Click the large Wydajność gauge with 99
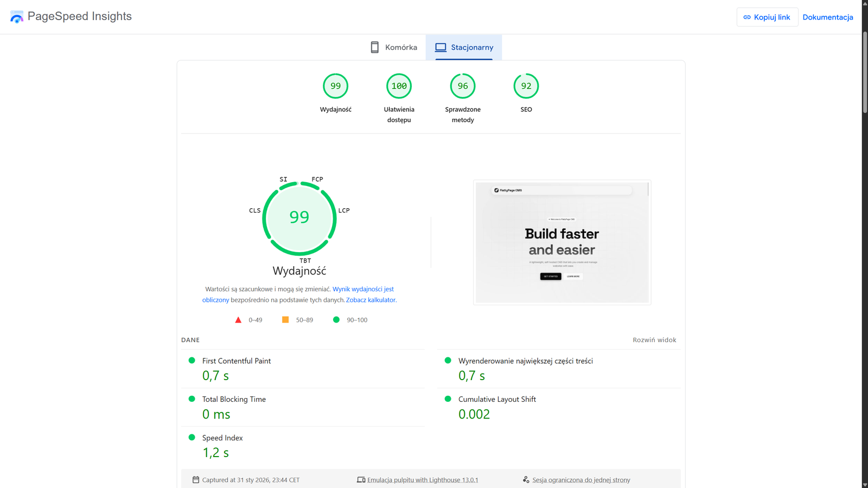 pyautogui.click(x=299, y=218)
